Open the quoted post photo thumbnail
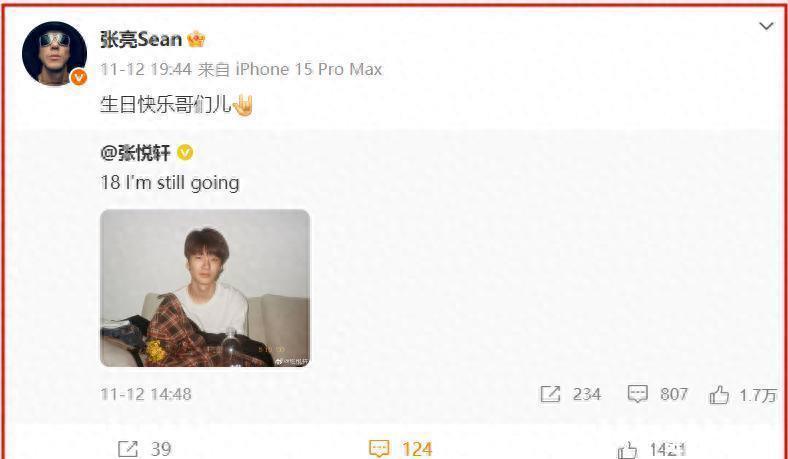This screenshot has height=459, width=788. coord(205,288)
